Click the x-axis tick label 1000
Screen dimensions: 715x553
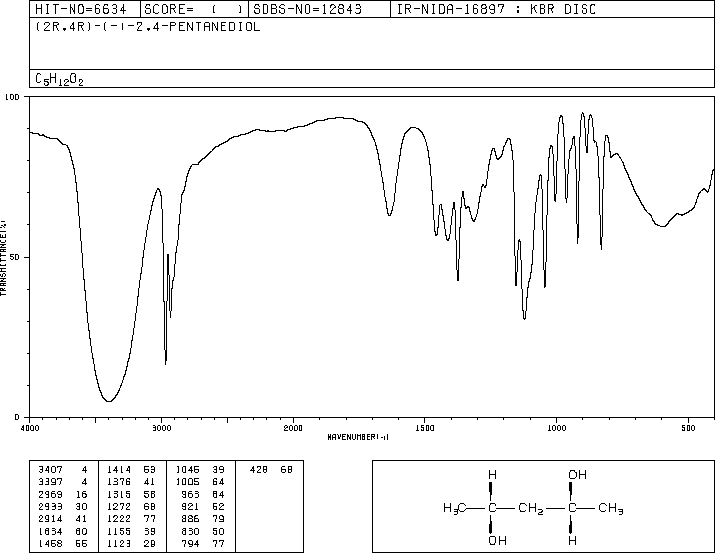click(556, 428)
